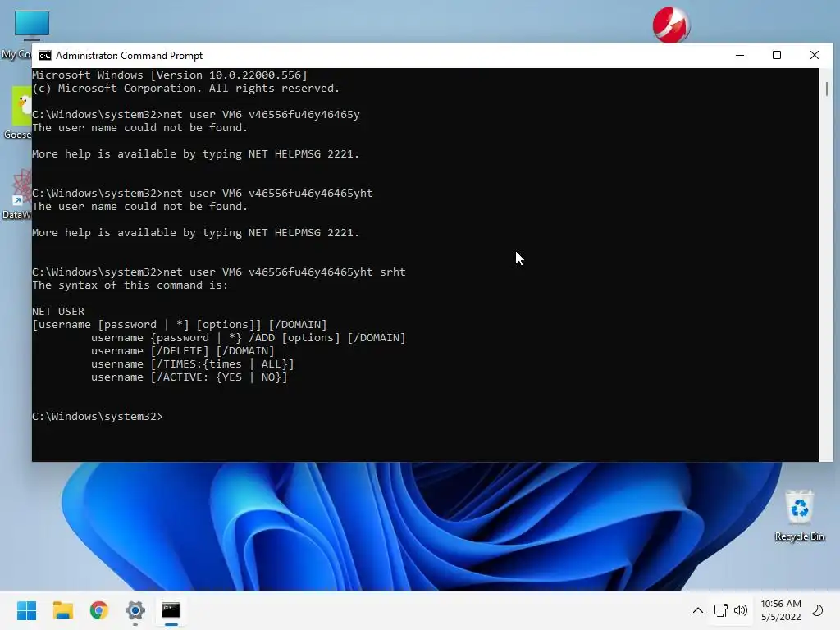840x630 pixels.
Task: Click the Command Prompt title bar icon
Action: tap(45, 56)
